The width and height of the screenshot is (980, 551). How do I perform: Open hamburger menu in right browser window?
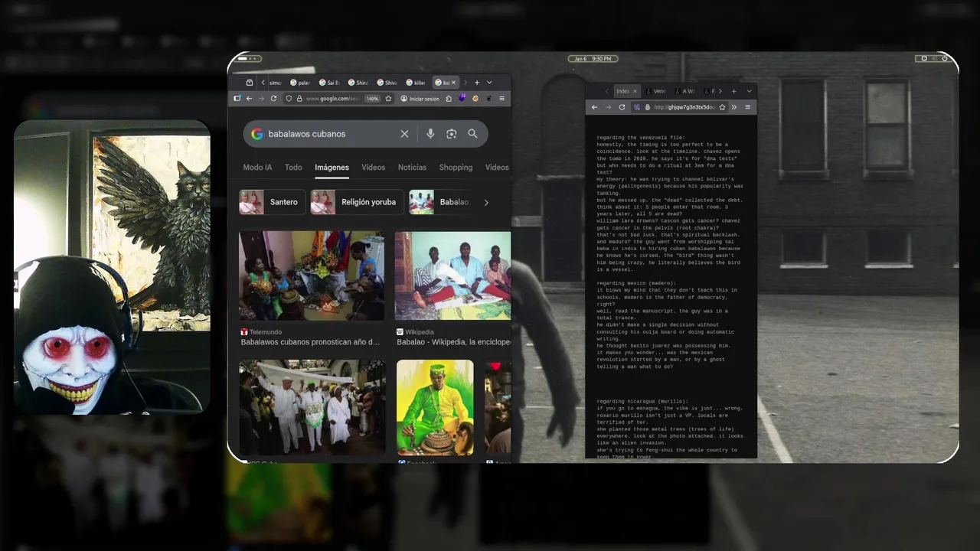click(748, 107)
